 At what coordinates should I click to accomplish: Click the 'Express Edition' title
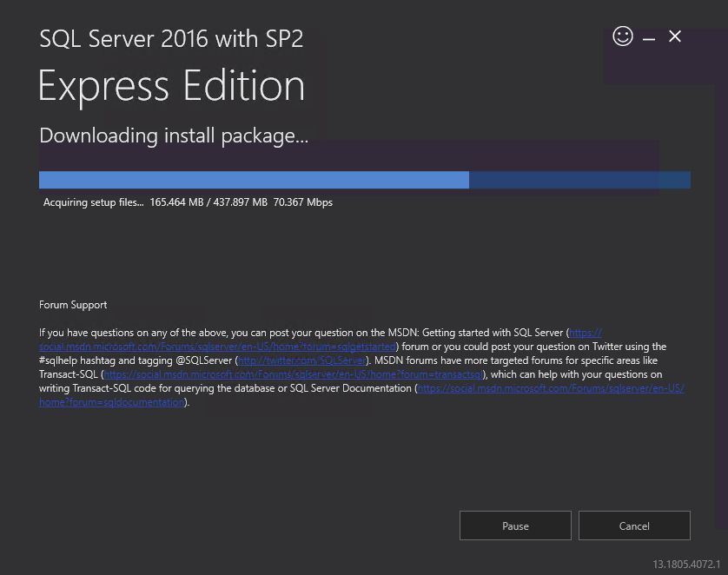click(x=171, y=86)
